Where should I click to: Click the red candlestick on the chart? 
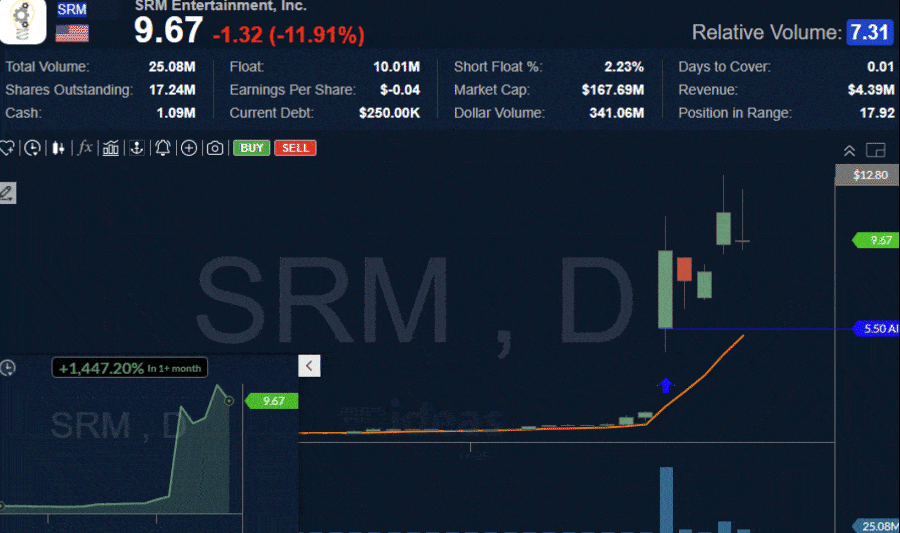[684, 269]
